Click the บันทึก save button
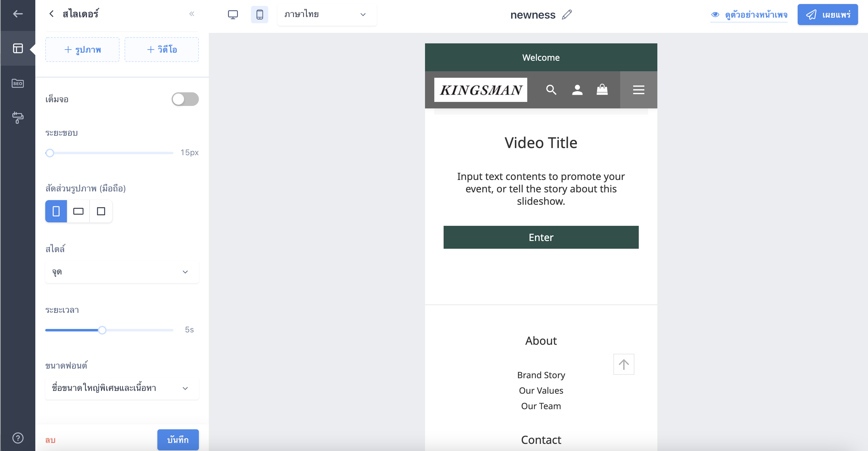The height and width of the screenshot is (451, 868). [178, 440]
